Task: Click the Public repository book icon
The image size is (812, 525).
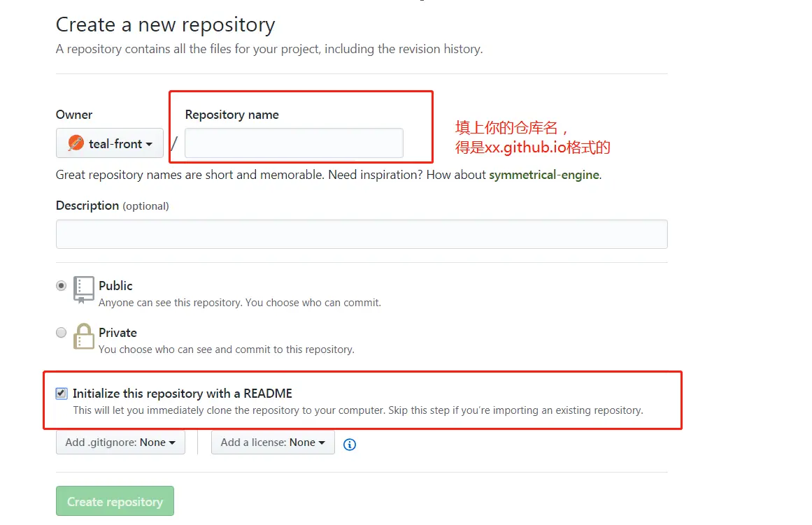Action: [x=83, y=289]
